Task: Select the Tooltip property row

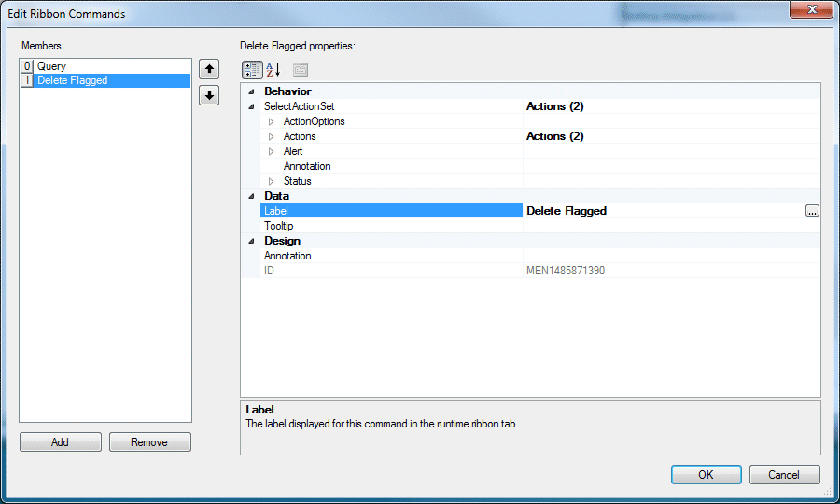Action: tap(392, 226)
